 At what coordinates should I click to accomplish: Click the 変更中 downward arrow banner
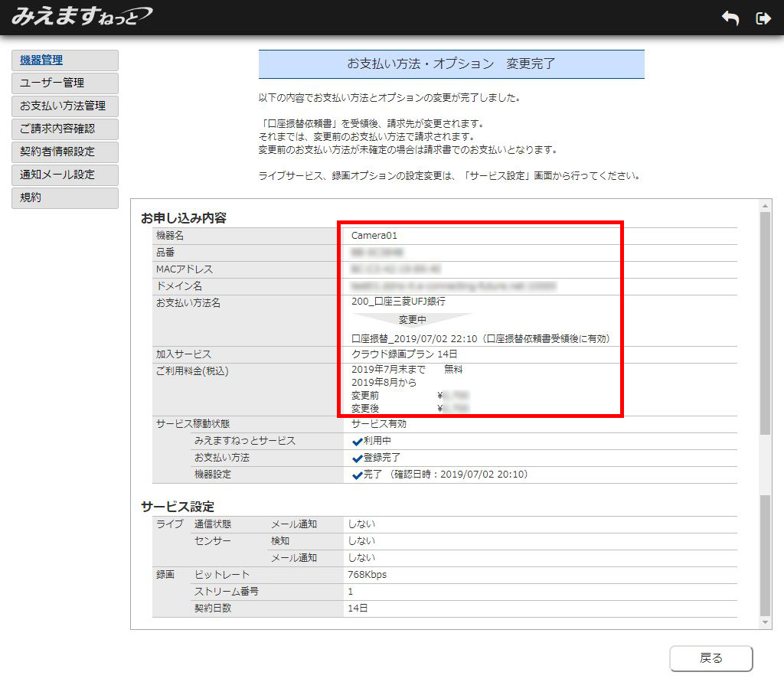tap(412, 320)
